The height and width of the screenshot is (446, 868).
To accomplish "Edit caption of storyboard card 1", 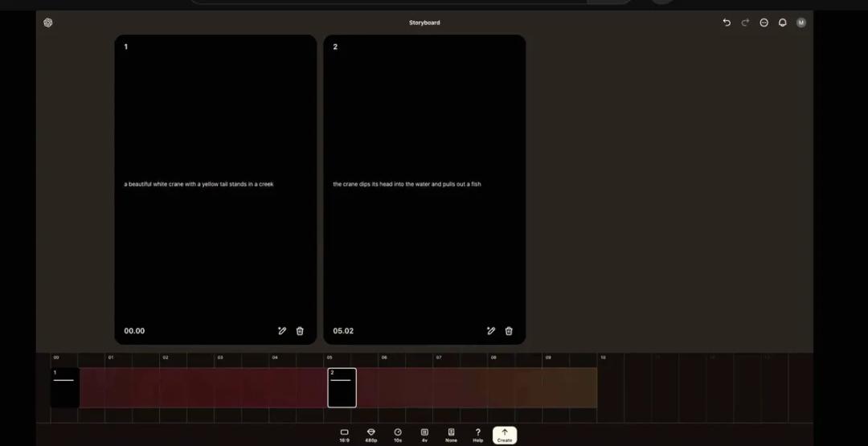I will point(282,331).
